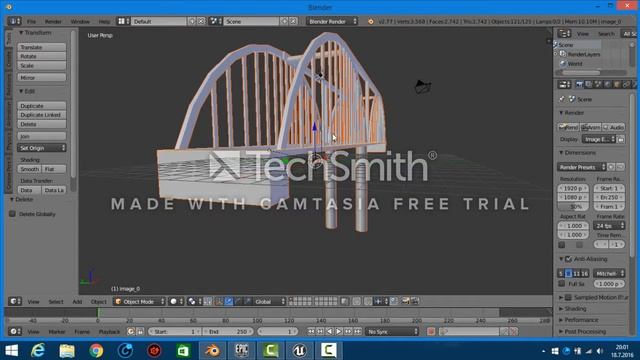Click the Epic Games Launcher taskbar icon
Viewport: 640px width, 360px height.
pyautogui.click(x=241, y=350)
